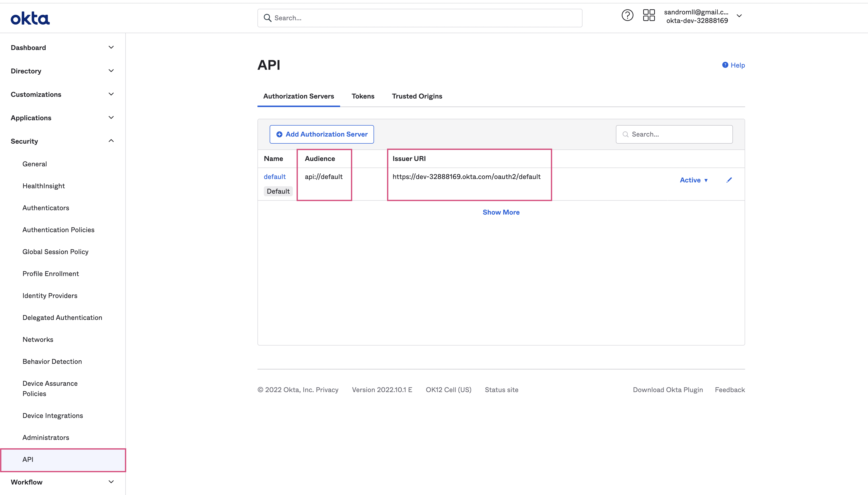Click the magnifier icon in top search bar
868x495 pixels.
pyautogui.click(x=267, y=18)
